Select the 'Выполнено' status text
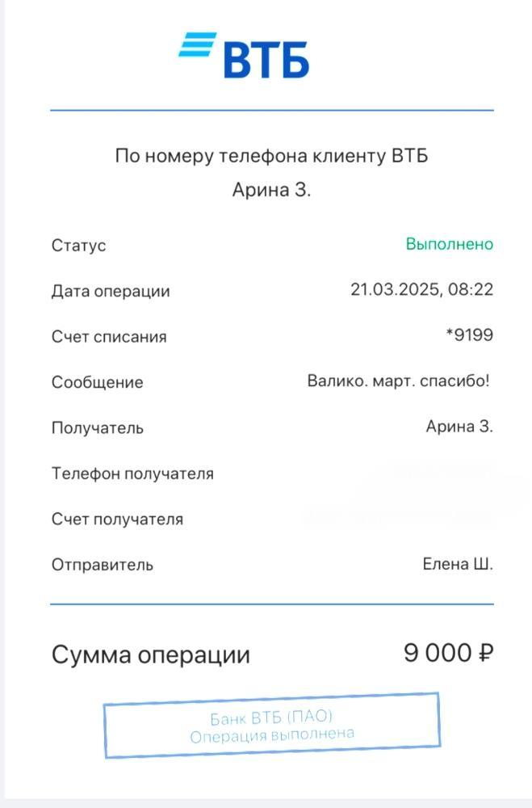This screenshot has width=532, height=808. tap(449, 244)
